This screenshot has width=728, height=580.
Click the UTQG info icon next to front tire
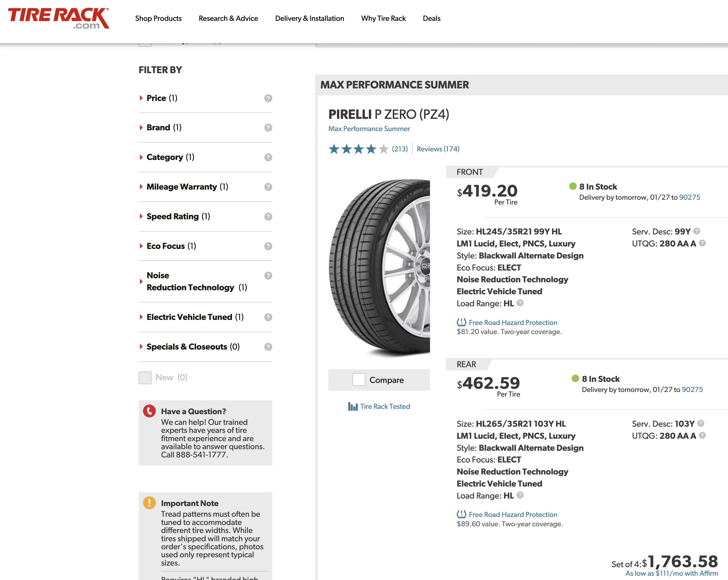[701, 243]
